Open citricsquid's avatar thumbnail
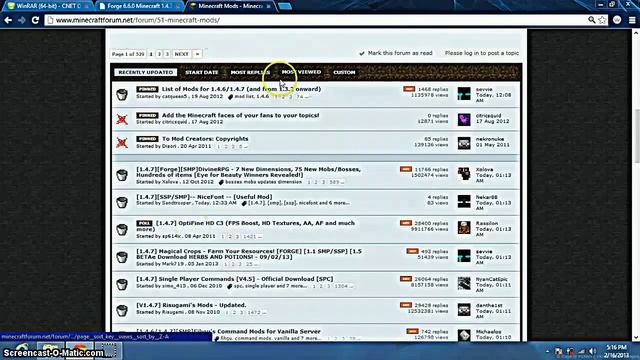 (x=464, y=120)
